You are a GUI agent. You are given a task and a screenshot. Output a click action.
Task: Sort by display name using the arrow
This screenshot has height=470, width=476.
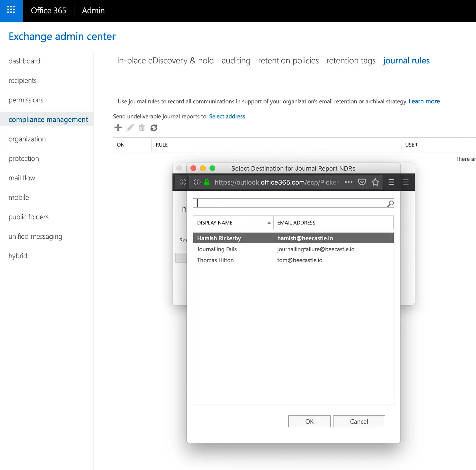[269, 223]
